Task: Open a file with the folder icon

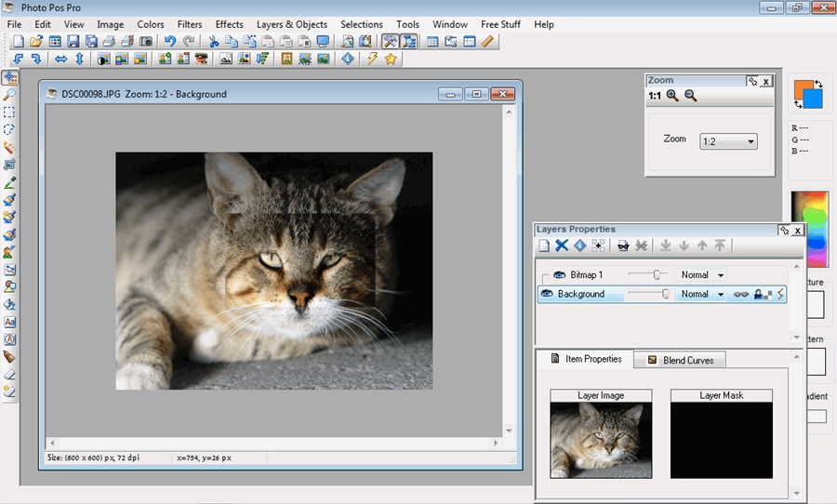Action: [x=36, y=41]
